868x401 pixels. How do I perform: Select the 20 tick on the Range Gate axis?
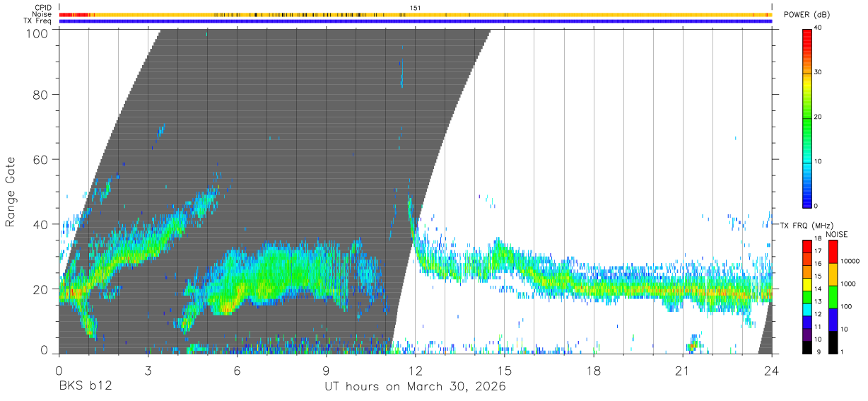click(40, 289)
